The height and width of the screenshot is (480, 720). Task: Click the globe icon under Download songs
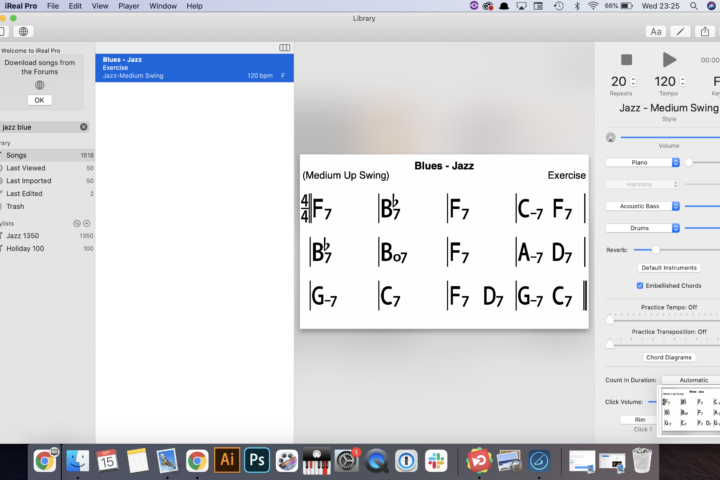tap(39, 85)
